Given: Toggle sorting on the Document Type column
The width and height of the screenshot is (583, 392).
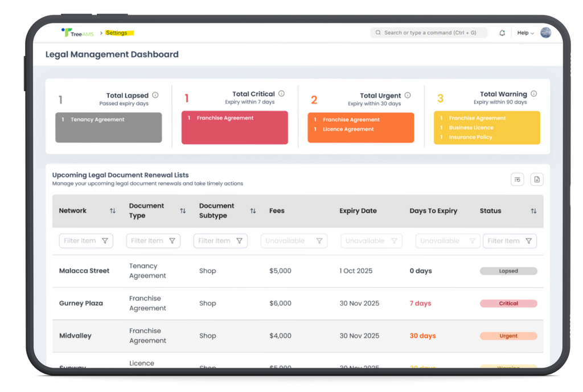Looking at the screenshot, I should (x=183, y=211).
